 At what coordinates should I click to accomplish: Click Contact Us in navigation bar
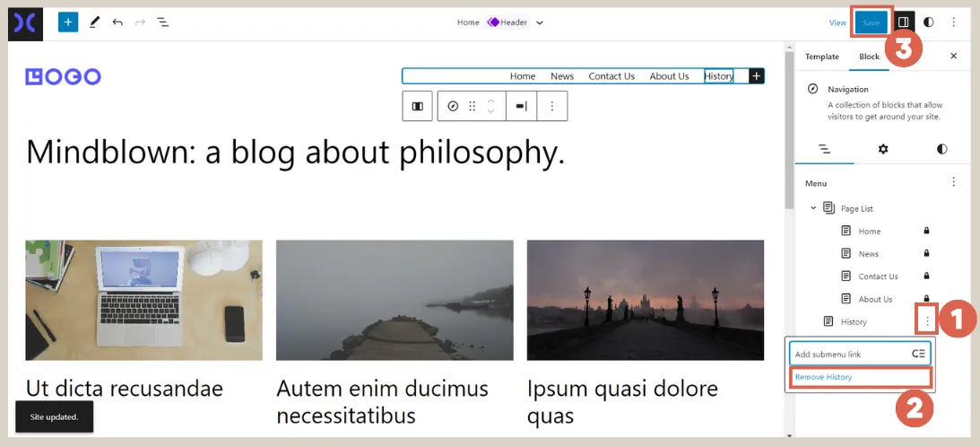click(611, 76)
